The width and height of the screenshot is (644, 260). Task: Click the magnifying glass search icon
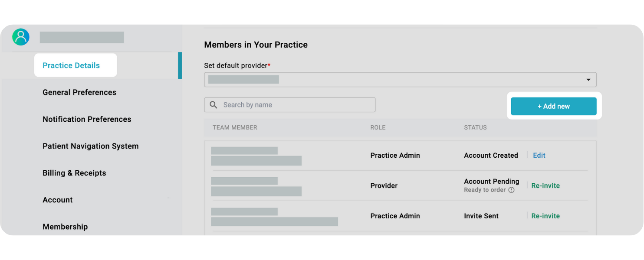(214, 105)
